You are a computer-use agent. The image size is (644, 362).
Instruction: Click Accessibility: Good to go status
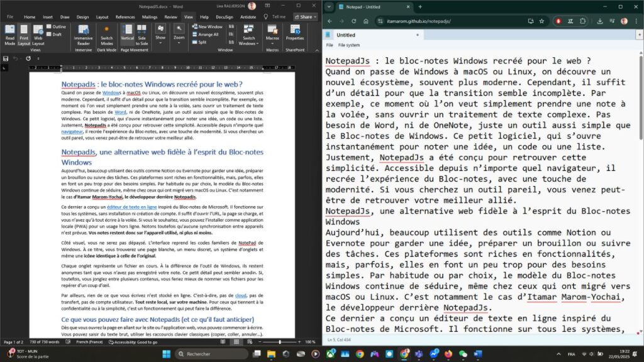tap(133, 342)
